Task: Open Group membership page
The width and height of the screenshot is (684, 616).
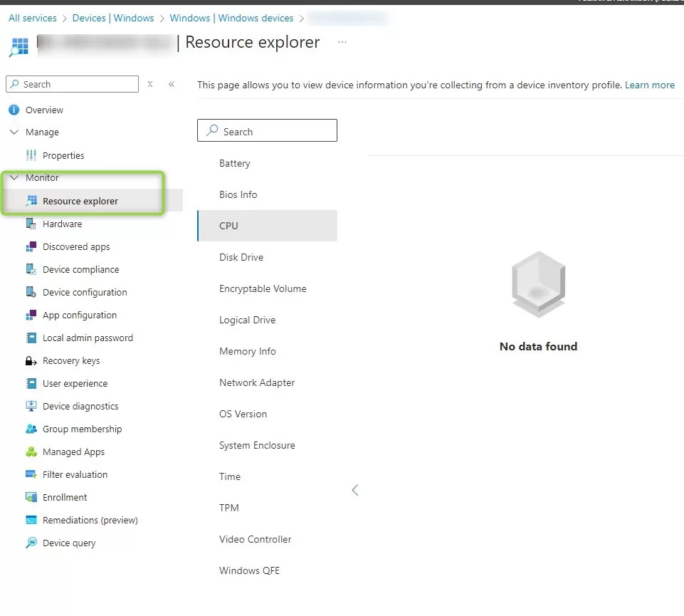Action: 82,429
